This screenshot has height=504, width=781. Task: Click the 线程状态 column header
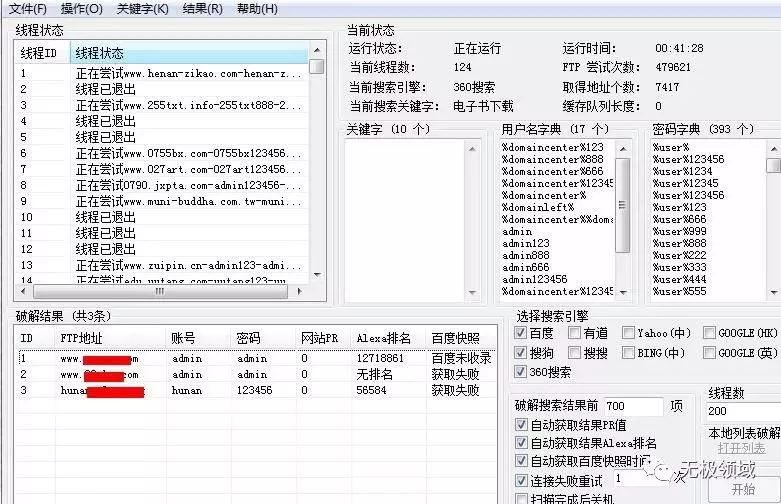pyautogui.click(x=189, y=53)
